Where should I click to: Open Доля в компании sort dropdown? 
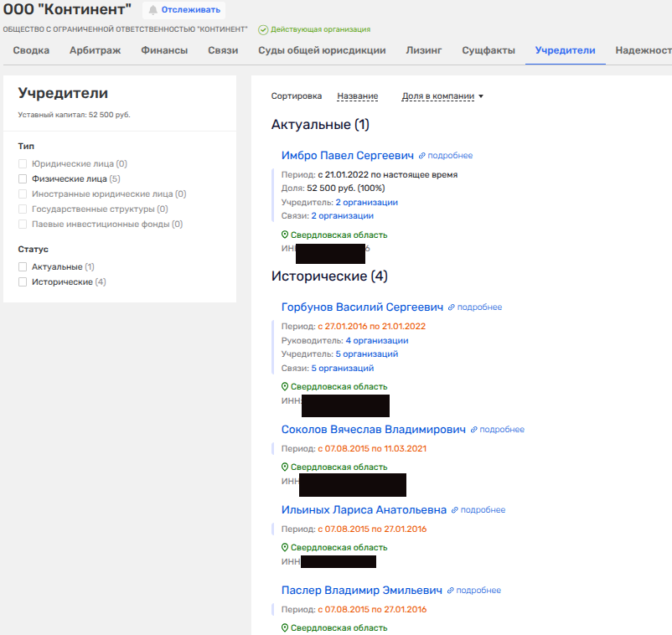click(442, 96)
